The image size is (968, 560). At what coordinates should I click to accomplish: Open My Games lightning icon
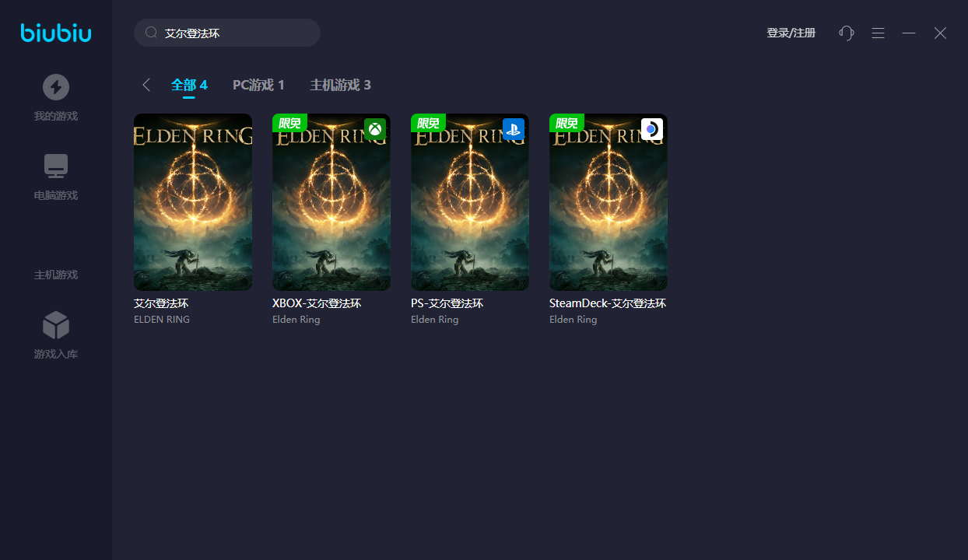point(56,87)
